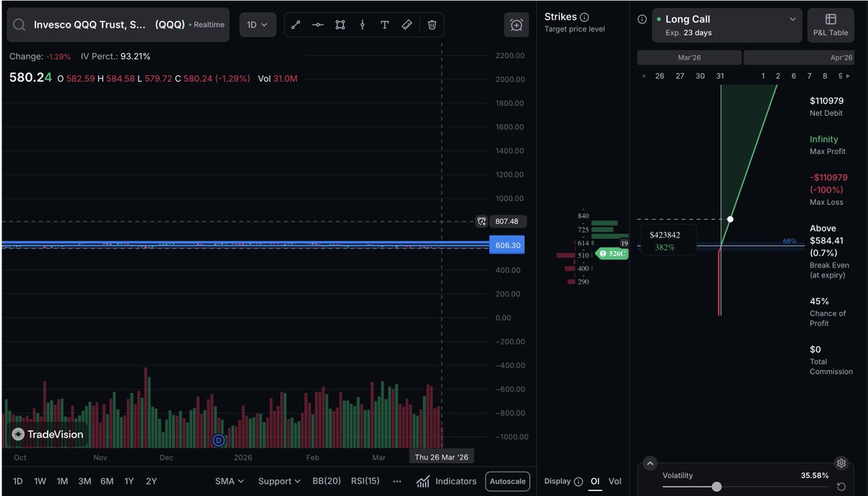The width and height of the screenshot is (868, 496).
Task: Open the Long Call strategy dropdown
Action: pyautogui.click(x=727, y=25)
